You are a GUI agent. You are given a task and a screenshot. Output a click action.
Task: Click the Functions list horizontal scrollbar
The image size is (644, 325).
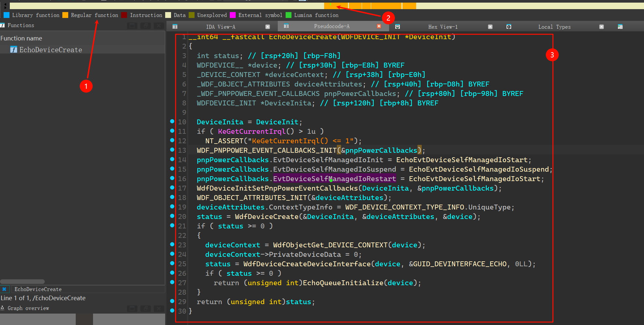[x=23, y=282]
